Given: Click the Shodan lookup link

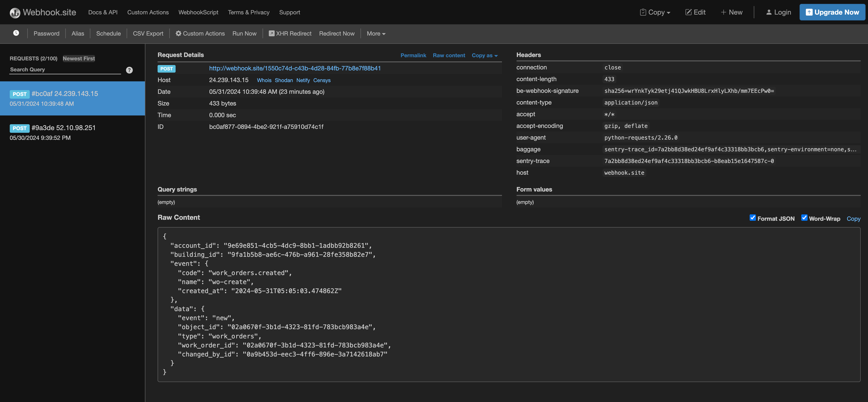Looking at the screenshot, I should pyautogui.click(x=284, y=80).
